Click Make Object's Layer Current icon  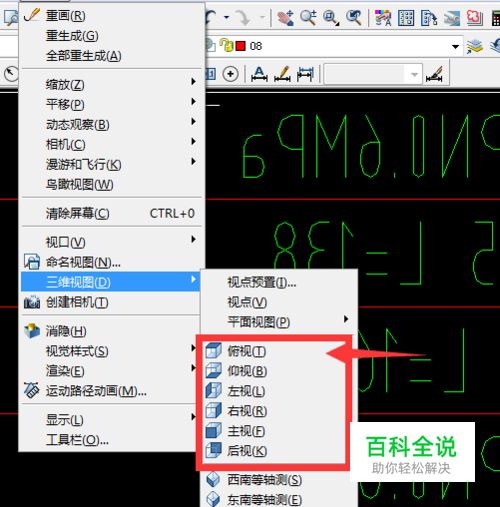[x=475, y=46]
